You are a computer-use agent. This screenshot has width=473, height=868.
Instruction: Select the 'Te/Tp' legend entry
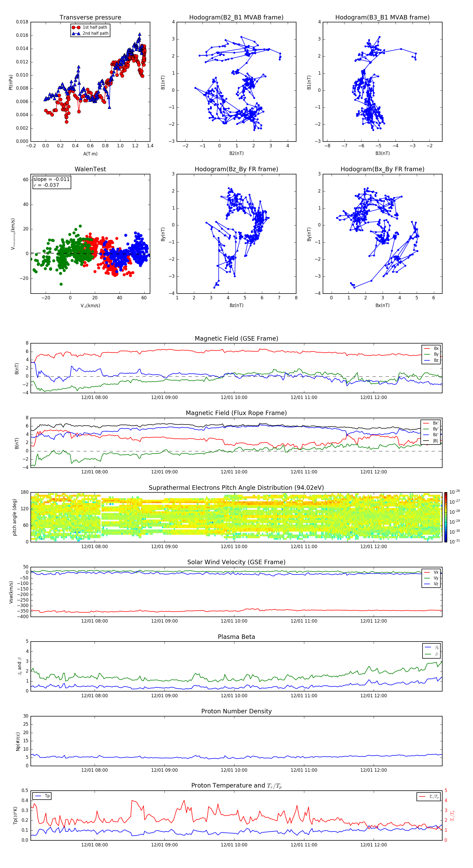click(x=429, y=796)
